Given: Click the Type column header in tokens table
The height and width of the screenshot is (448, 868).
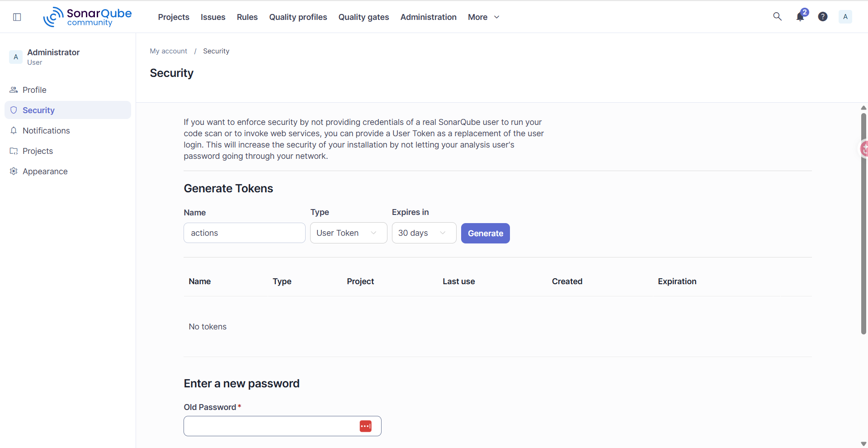Looking at the screenshot, I should (282, 281).
